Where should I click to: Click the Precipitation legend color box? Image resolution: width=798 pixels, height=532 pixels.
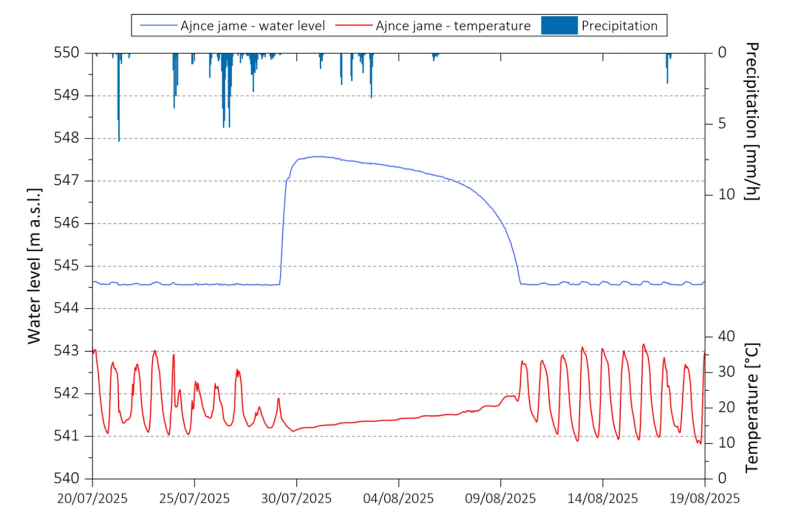(559, 26)
